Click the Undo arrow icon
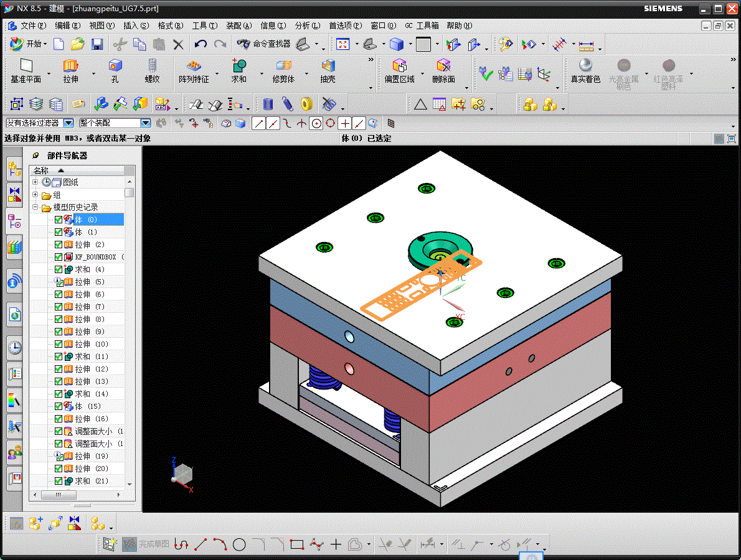 [x=201, y=44]
